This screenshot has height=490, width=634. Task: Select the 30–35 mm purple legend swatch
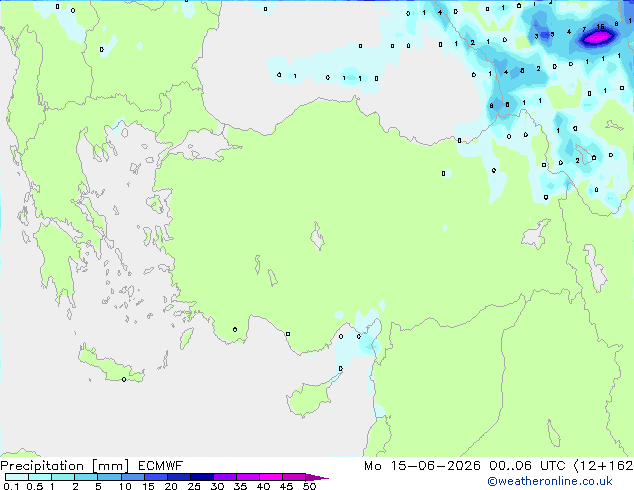[224, 477]
